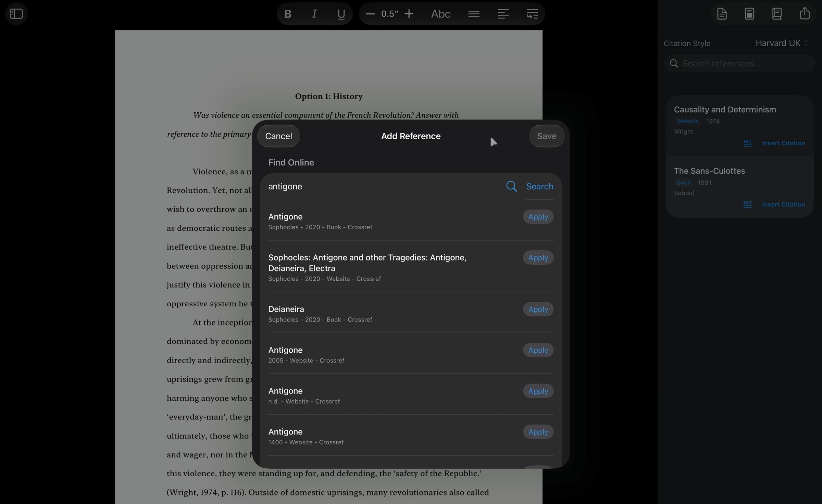Select the line spacing icon
The image size is (822, 504).
474,14
